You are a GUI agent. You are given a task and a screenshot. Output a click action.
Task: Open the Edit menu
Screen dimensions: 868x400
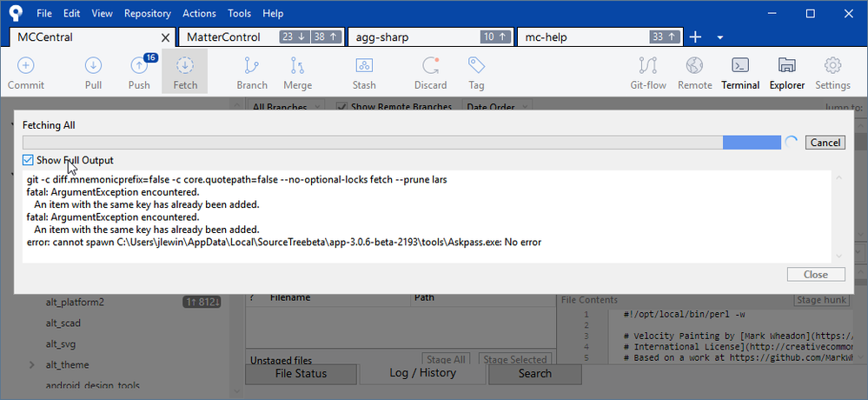pos(71,13)
